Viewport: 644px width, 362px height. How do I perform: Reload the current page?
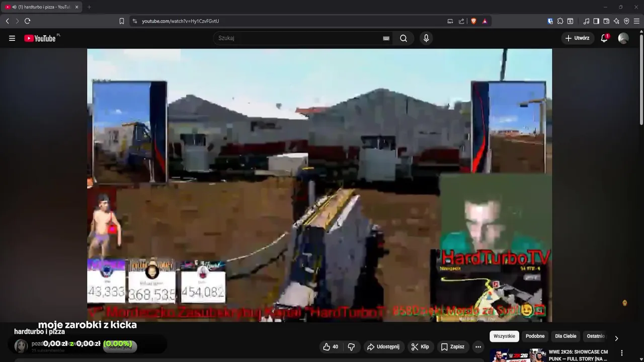click(x=27, y=21)
